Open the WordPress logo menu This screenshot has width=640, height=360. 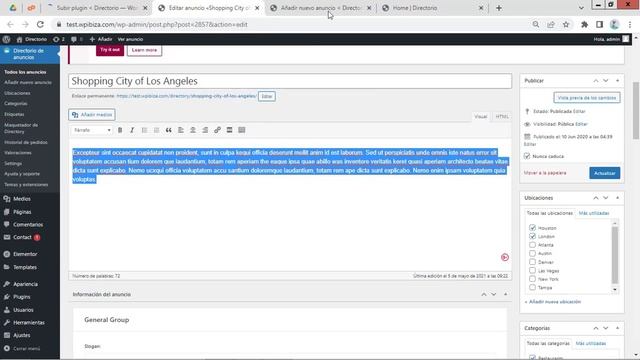6,39
